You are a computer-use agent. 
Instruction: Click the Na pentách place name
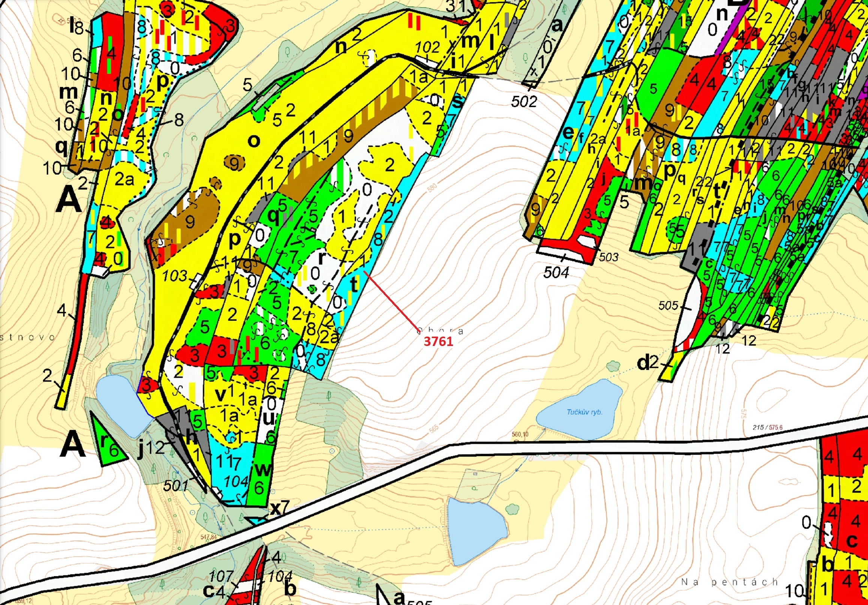[729, 582]
